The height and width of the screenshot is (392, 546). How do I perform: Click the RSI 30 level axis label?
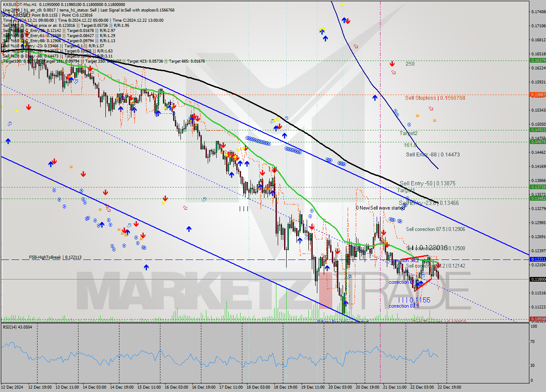pos(533,365)
